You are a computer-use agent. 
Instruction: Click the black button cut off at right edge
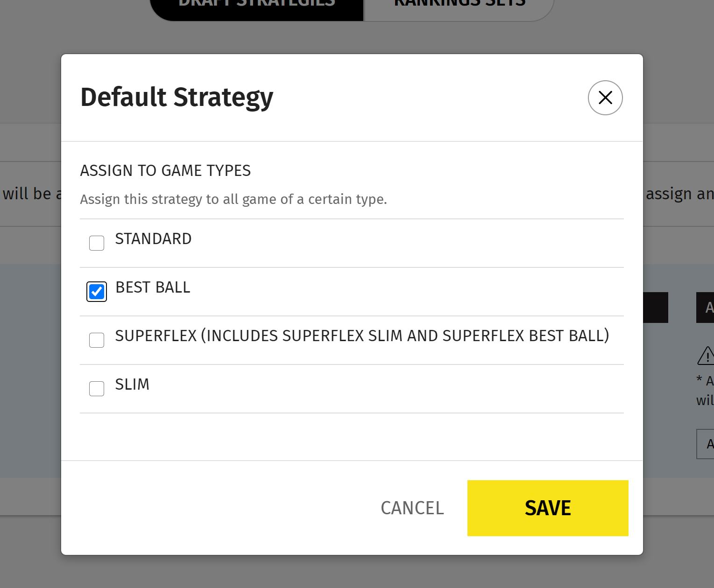coord(706,308)
